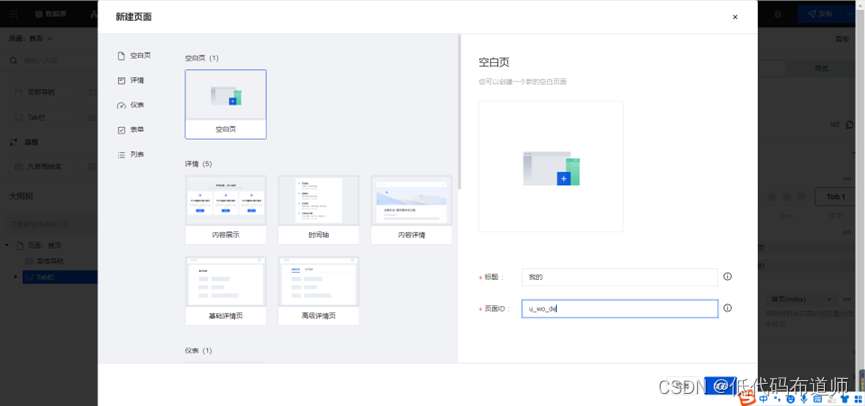Click the 标题 input field

(x=620, y=277)
